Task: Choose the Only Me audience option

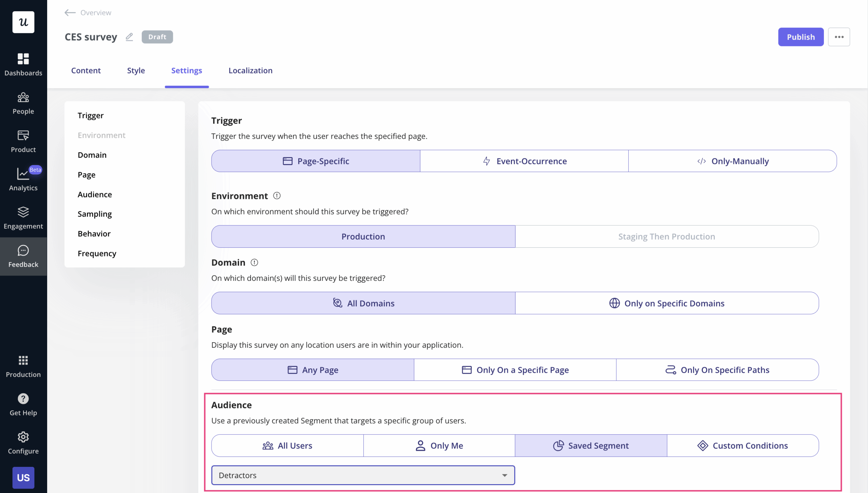Action: 439,445
